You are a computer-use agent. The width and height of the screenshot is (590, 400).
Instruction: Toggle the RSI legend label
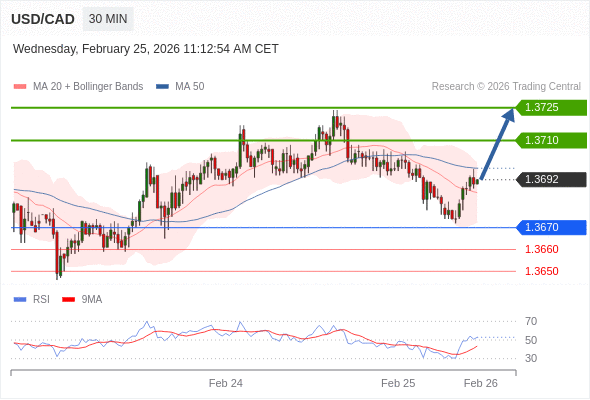pos(41,300)
